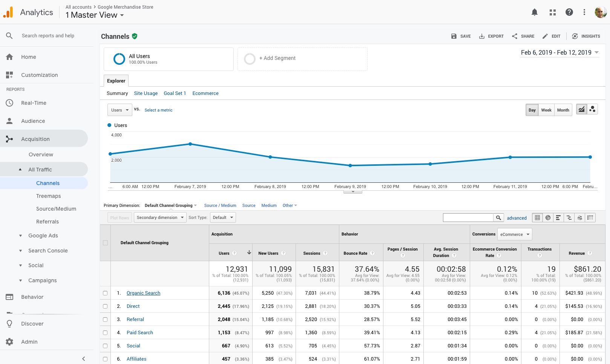This screenshot has height=364, width=610.
Task: Click the Audience person icon
Action: [9, 121]
